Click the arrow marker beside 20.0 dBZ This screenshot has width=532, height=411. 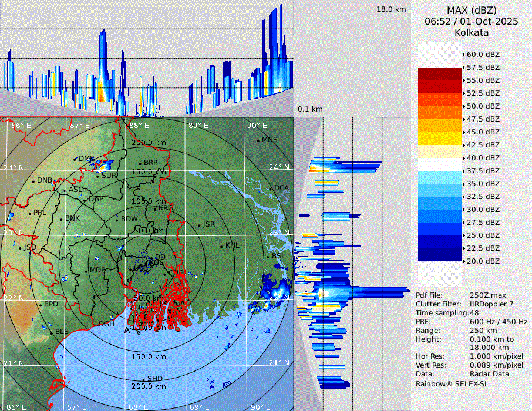click(x=463, y=261)
